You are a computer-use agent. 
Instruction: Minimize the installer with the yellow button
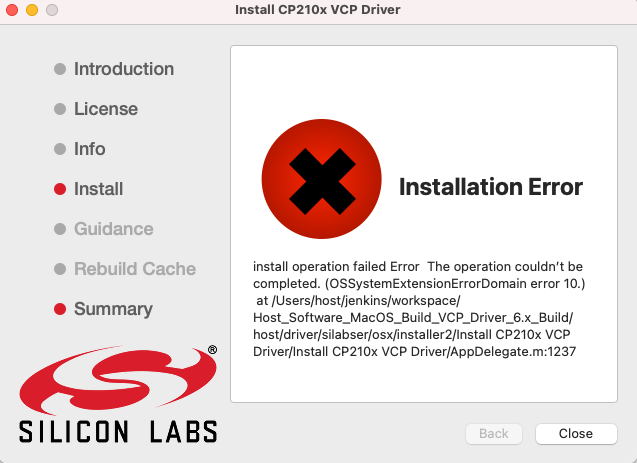point(32,9)
